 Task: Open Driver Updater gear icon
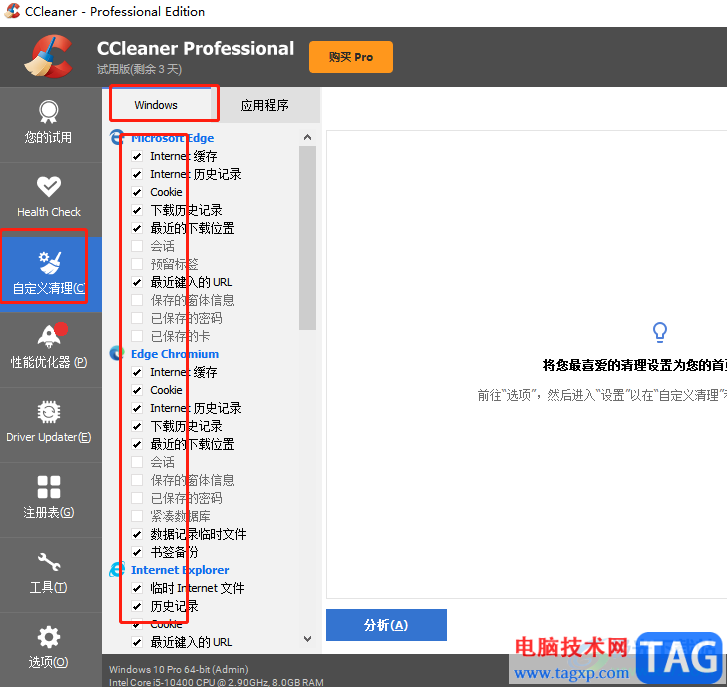pos(49,412)
